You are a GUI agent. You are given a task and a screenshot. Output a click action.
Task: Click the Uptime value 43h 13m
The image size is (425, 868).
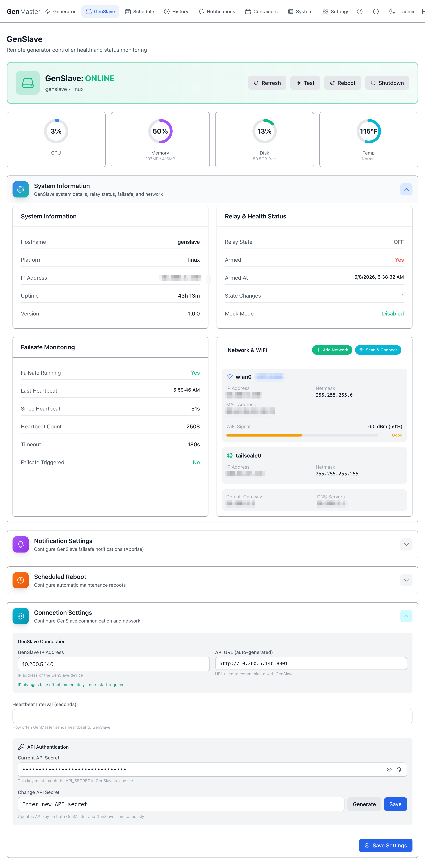pyautogui.click(x=189, y=296)
